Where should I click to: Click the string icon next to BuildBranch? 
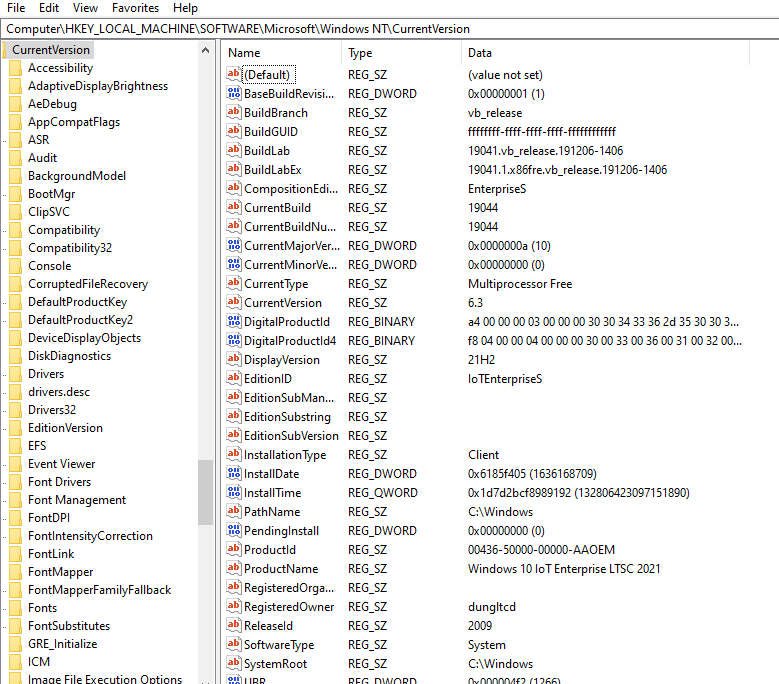pos(234,112)
